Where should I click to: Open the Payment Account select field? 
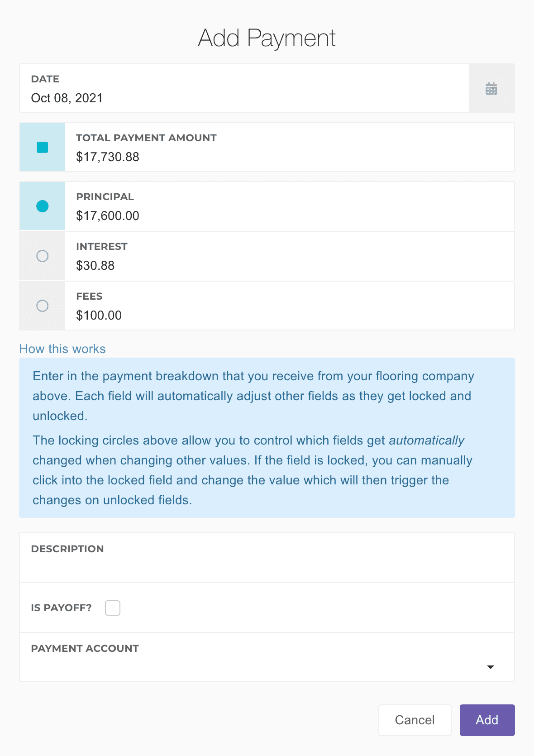coord(253,663)
